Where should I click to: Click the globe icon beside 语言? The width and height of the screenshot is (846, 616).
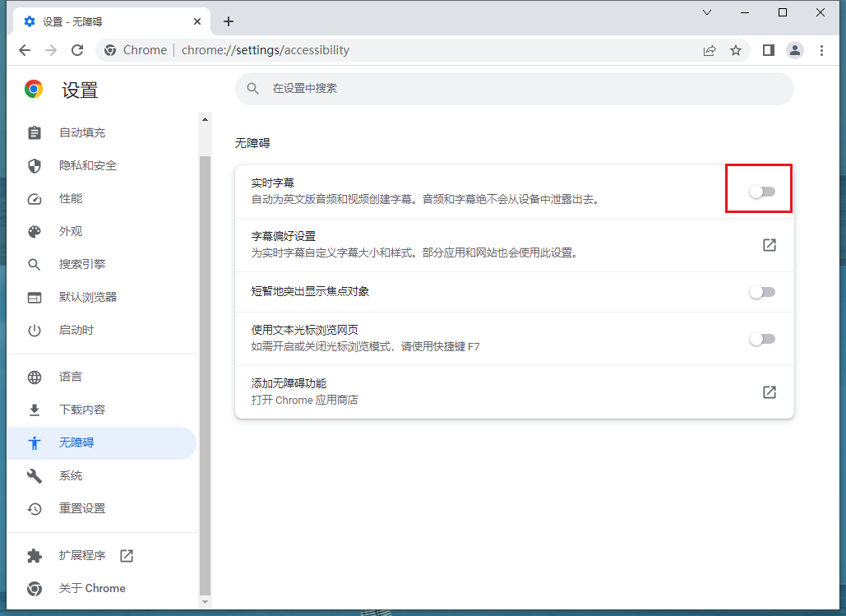(35, 377)
